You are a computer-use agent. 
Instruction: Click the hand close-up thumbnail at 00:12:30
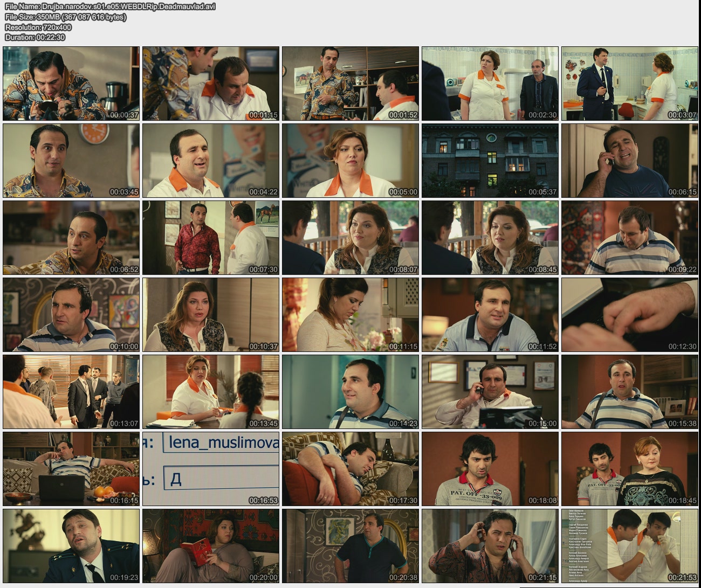(629, 315)
